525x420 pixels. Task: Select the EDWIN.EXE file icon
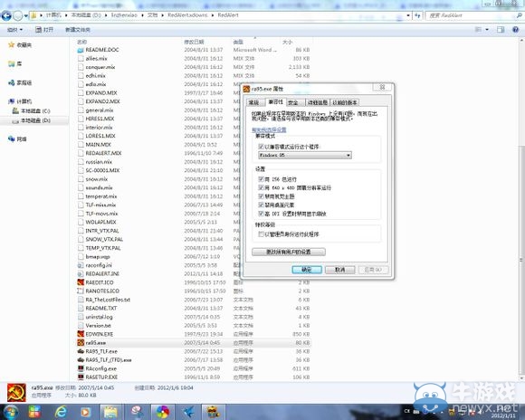pyautogui.click(x=81, y=334)
